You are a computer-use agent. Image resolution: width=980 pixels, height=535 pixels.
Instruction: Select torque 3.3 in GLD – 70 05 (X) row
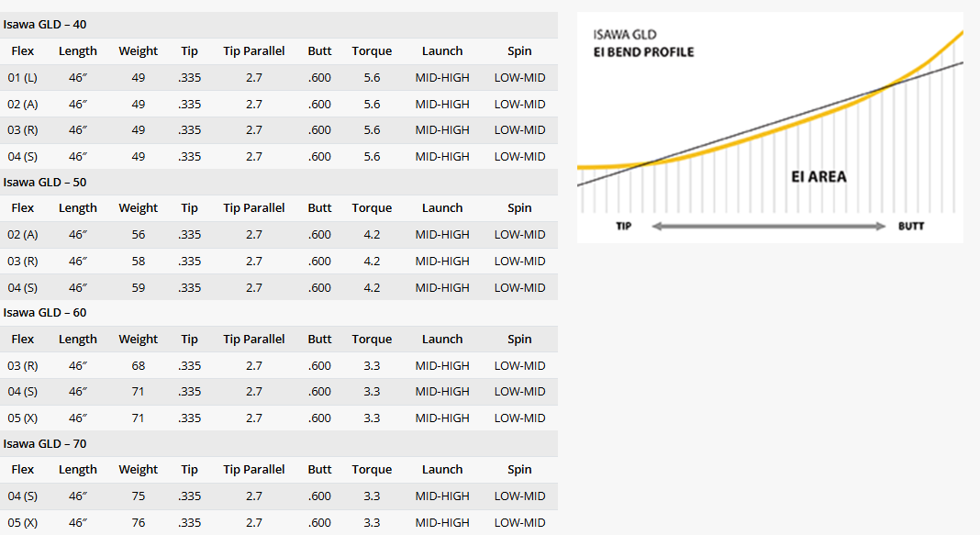(x=372, y=522)
